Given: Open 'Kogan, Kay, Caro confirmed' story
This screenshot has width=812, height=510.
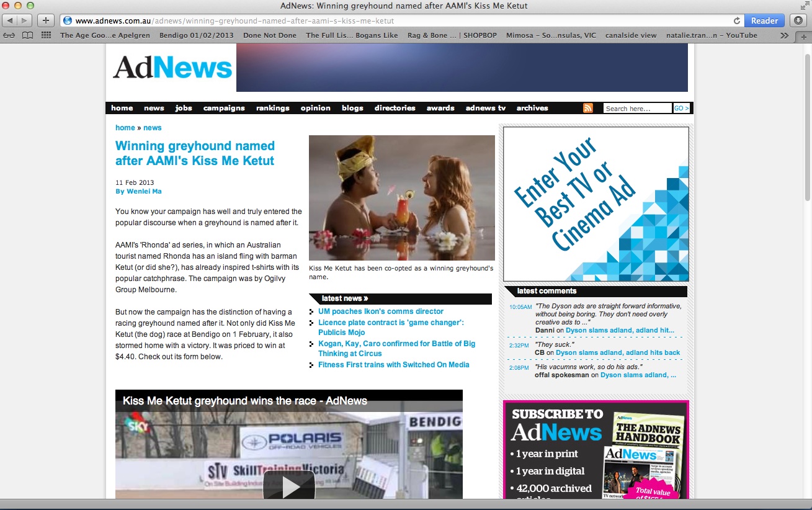Looking at the screenshot, I should click(x=396, y=349).
